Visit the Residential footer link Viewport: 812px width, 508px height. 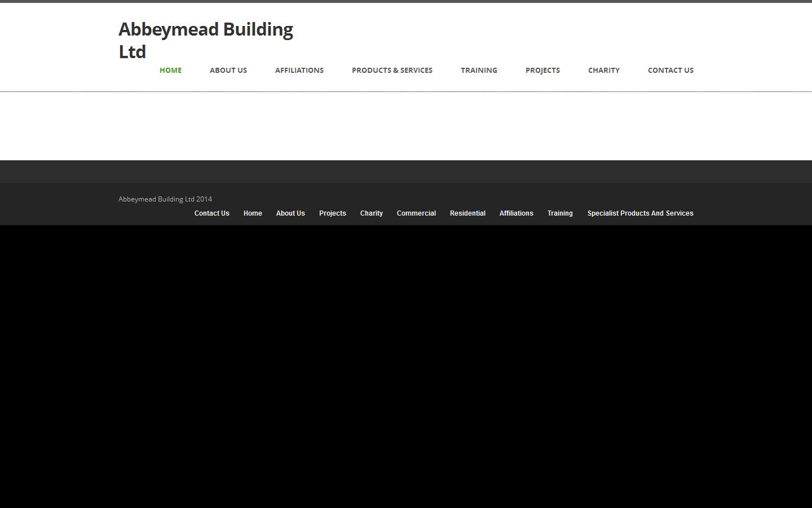click(x=467, y=213)
